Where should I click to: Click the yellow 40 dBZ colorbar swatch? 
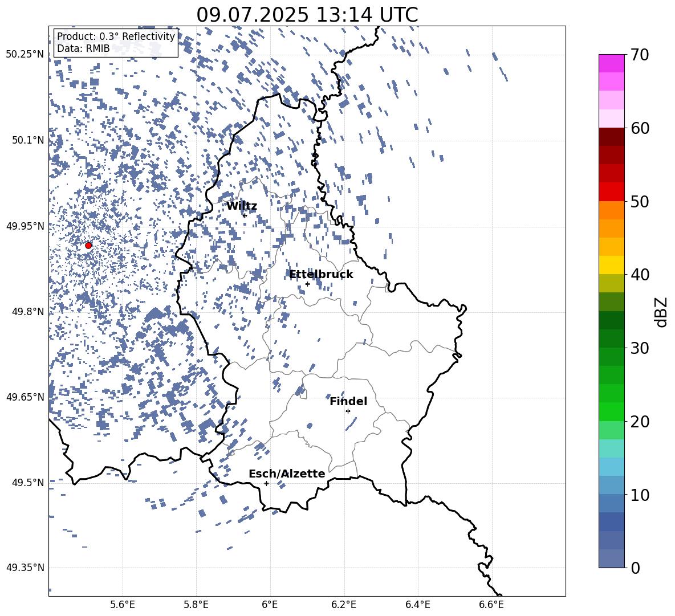pyautogui.click(x=612, y=265)
